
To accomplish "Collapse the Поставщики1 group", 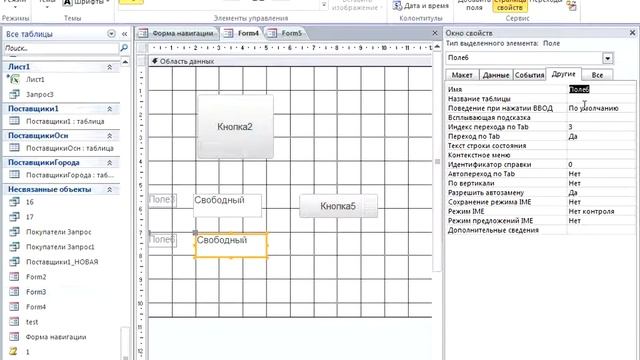I will pos(109,109).
